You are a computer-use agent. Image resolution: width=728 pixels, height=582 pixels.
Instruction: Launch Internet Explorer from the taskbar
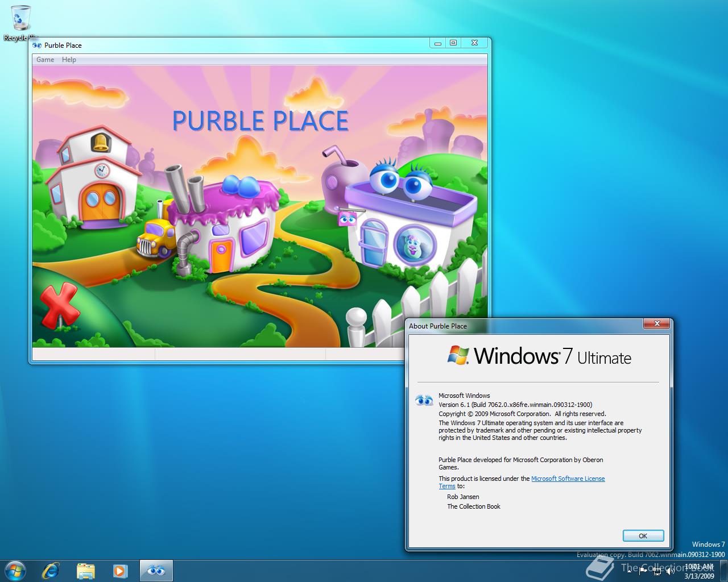point(51,570)
